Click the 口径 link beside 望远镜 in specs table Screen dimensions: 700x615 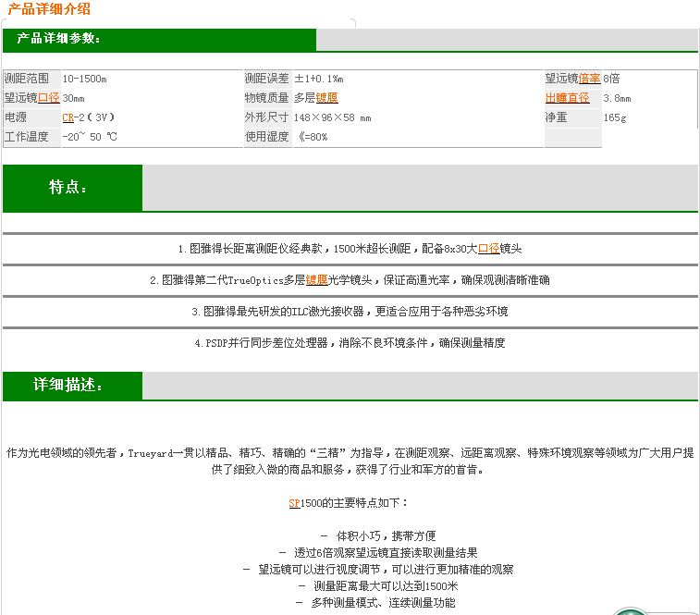(48, 98)
